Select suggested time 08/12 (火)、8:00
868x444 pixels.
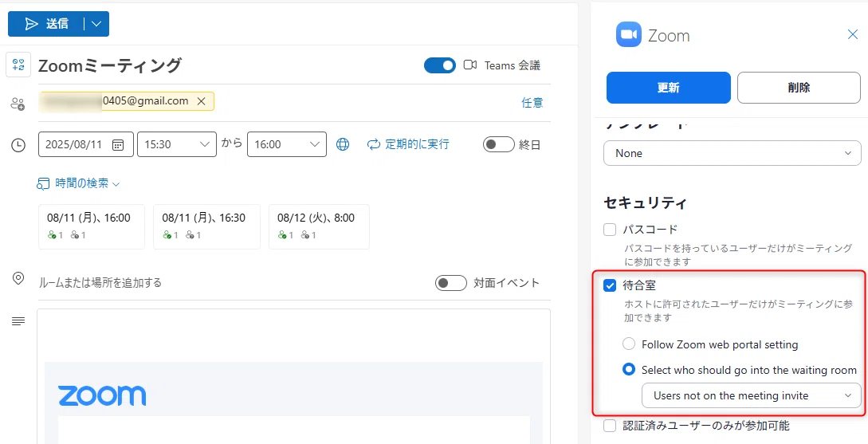319,227
